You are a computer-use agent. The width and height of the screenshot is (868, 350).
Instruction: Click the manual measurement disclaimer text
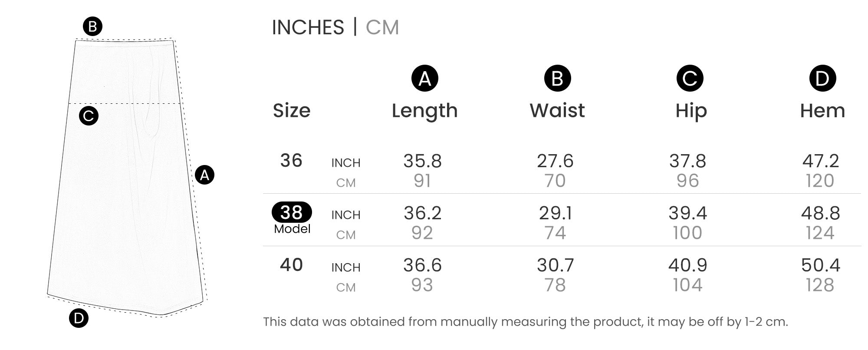tap(525, 322)
